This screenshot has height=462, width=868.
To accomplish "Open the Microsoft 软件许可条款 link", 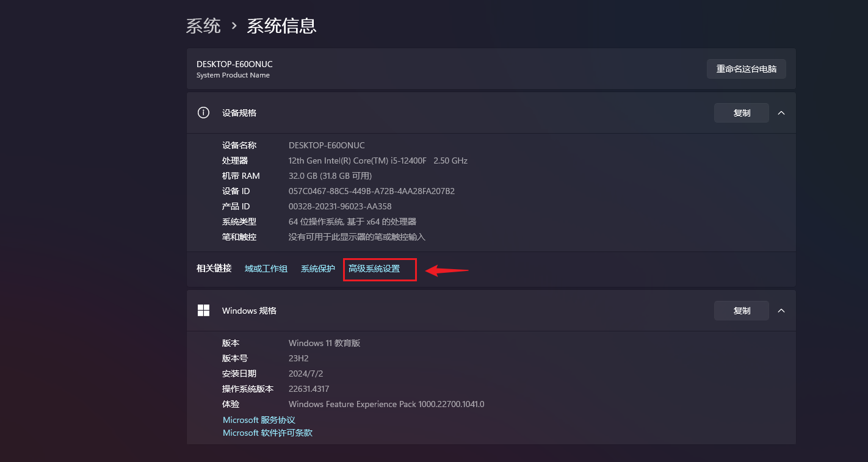I will [267, 433].
